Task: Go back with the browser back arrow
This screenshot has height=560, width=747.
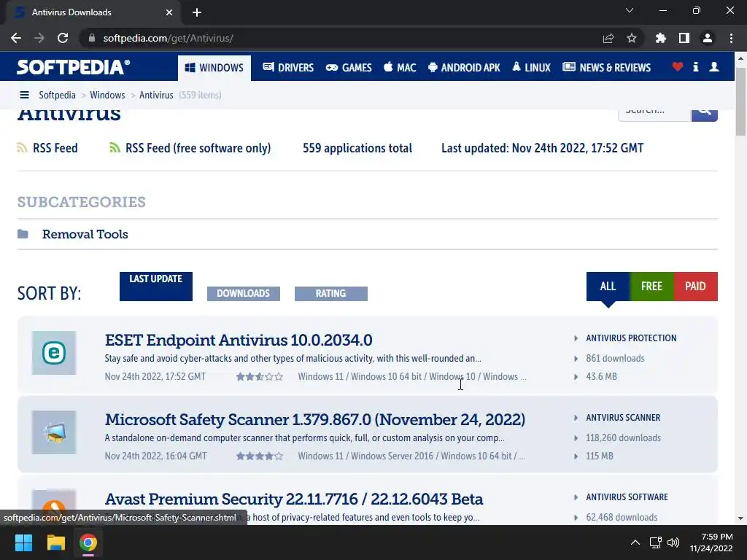Action: click(16, 38)
